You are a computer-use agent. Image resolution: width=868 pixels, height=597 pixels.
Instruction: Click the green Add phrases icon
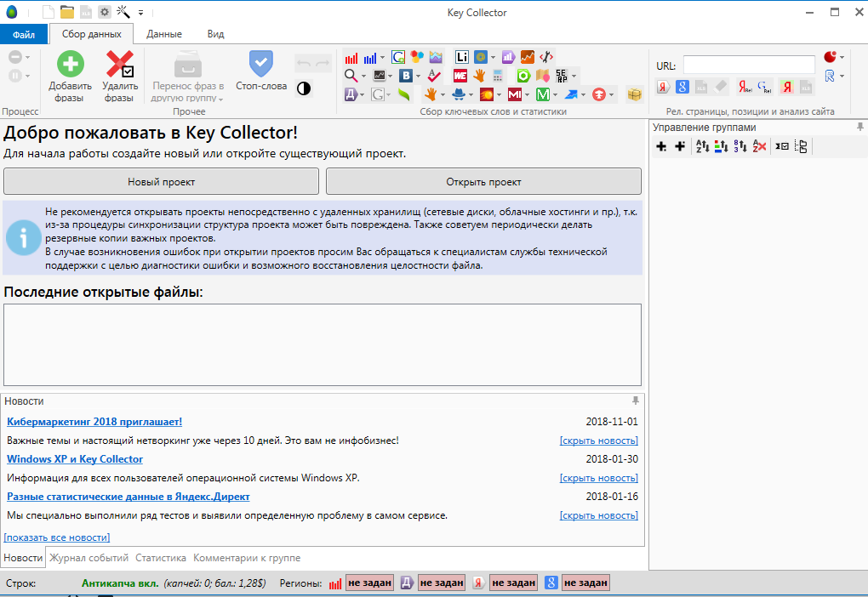coord(71,64)
